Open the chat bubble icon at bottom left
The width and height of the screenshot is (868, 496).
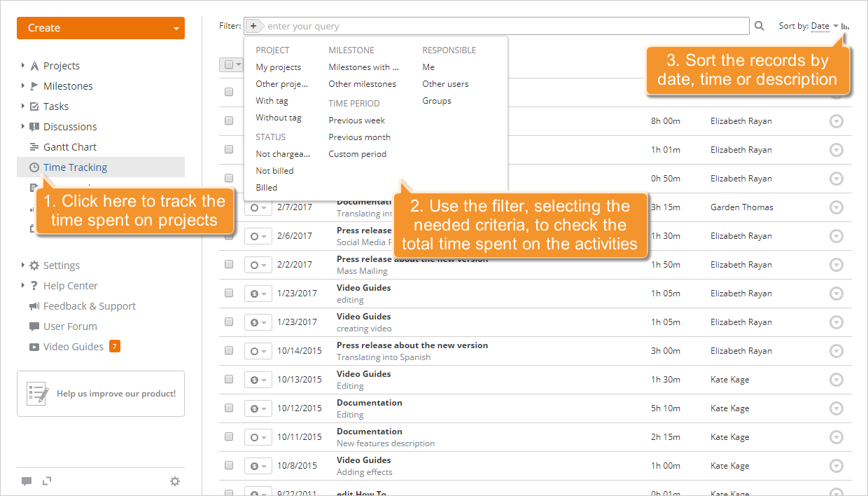(x=27, y=481)
